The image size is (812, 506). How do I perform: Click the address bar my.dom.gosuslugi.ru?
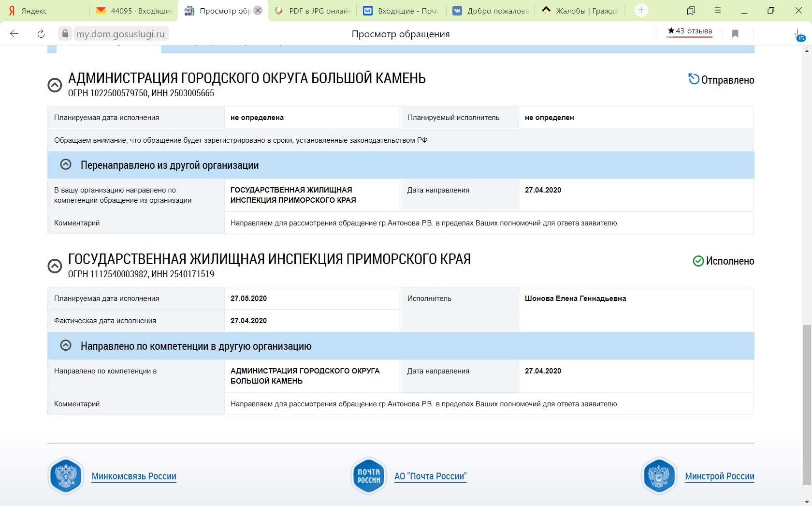(x=121, y=34)
